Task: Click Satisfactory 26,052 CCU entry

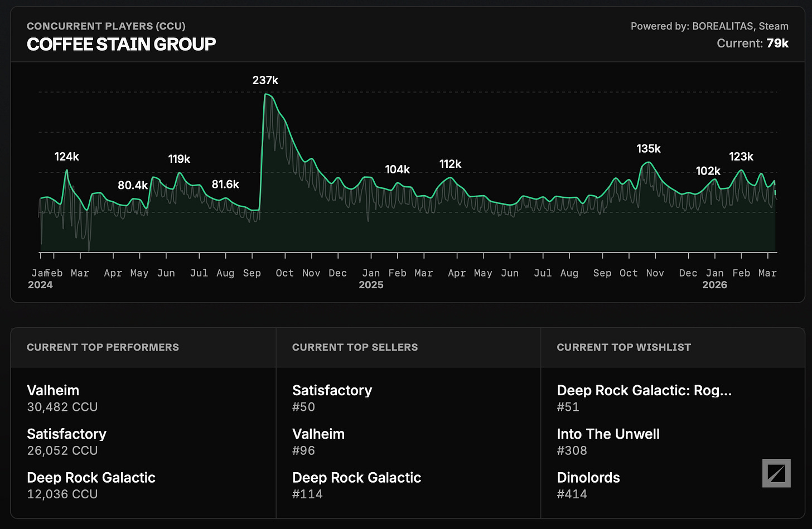Action: (x=66, y=441)
